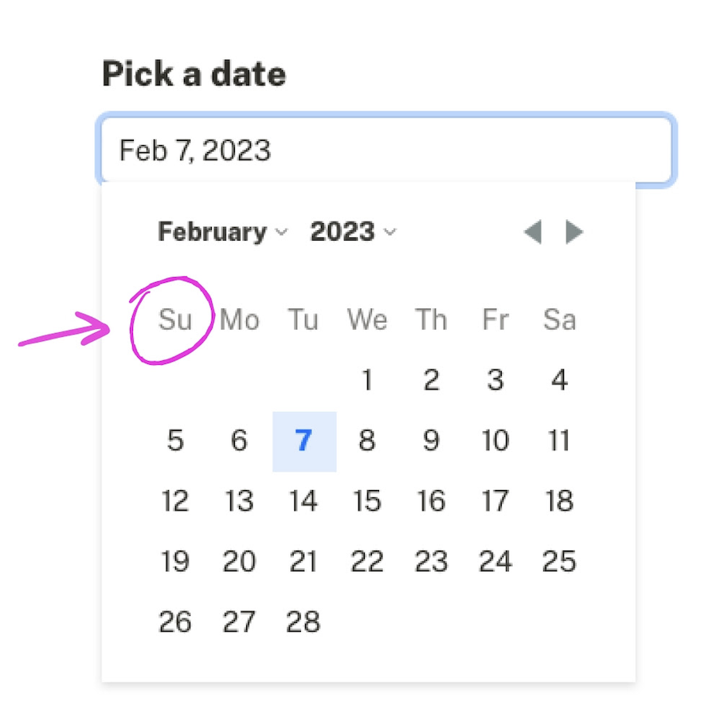Open the February month dropdown
Screen dimensions: 728x717
221,233
